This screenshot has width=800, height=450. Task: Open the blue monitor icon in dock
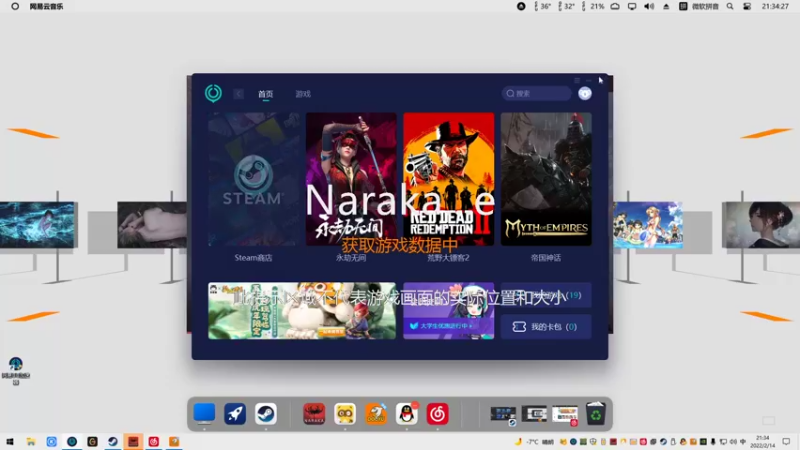pyautogui.click(x=204, y=413)
